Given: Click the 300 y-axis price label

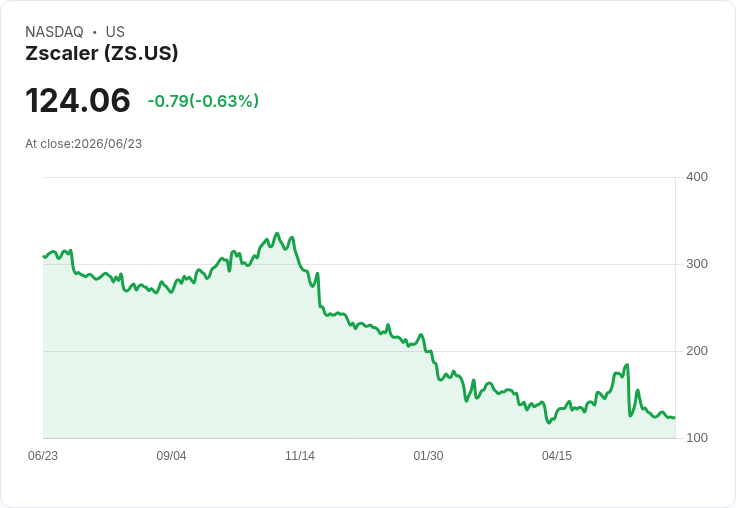Looking at the screenshot, I should click(x=697, y=264).
